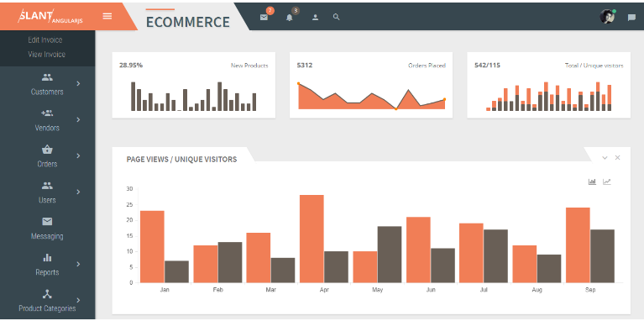Click the Total / Unique visitors stacked sparkline
Viewport: 644px width, 321px height.
(549, 96)
